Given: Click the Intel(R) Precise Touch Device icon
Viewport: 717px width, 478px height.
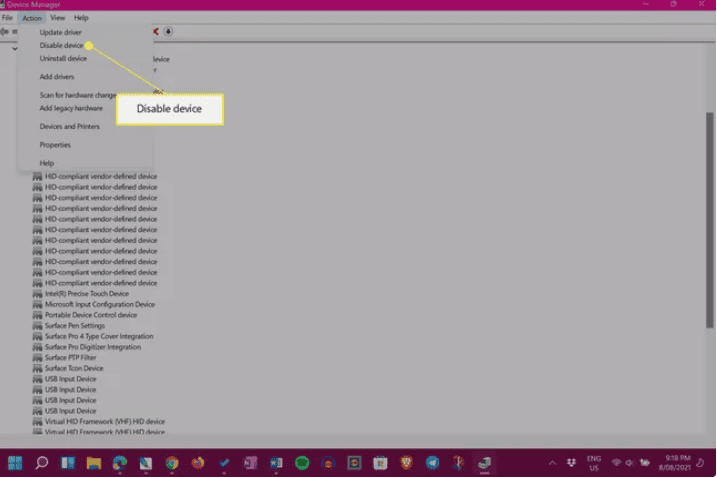Looking at the screenshot, I should click(37, 294).
